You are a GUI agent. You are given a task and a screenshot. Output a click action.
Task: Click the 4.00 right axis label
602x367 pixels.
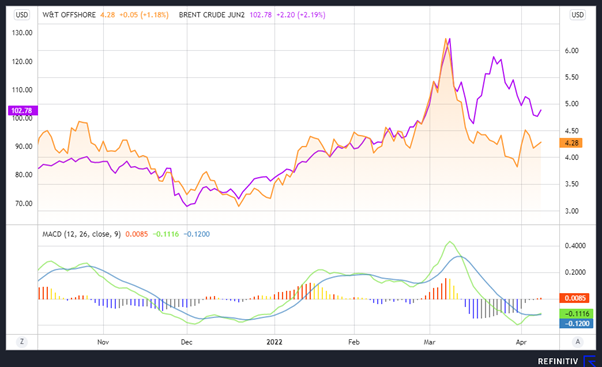[572, 157]
